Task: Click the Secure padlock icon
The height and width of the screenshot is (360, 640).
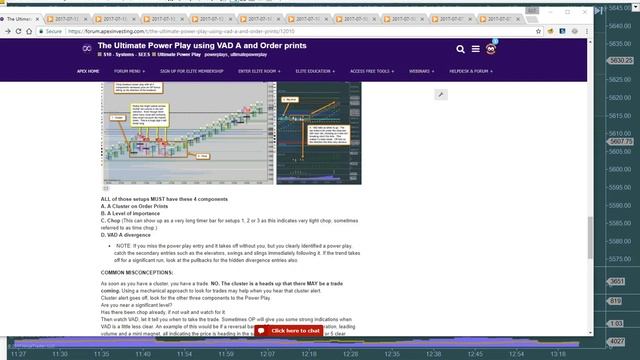Action: point(41,31)
